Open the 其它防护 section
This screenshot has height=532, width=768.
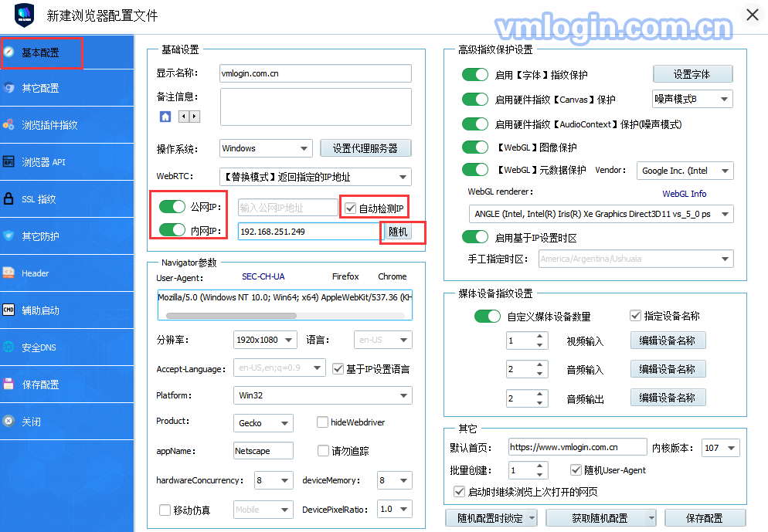pyautogui.click(x=66, y=236)
